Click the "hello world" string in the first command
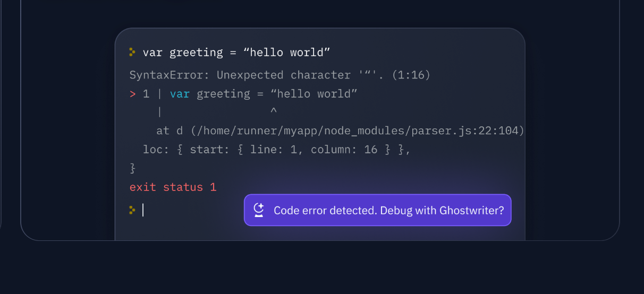644x294 pixels. 291,53
